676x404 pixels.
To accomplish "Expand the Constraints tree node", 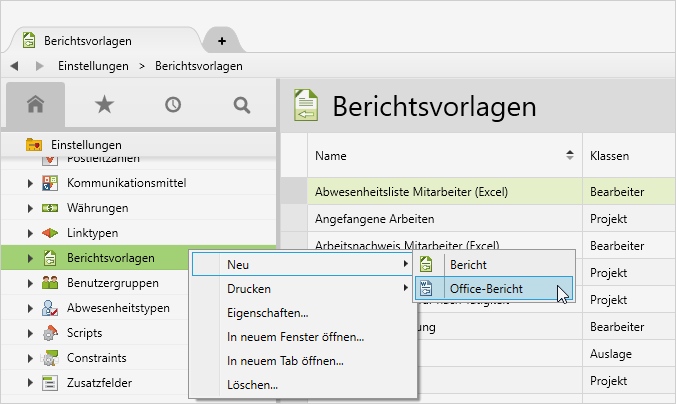I will pos(30,358).
